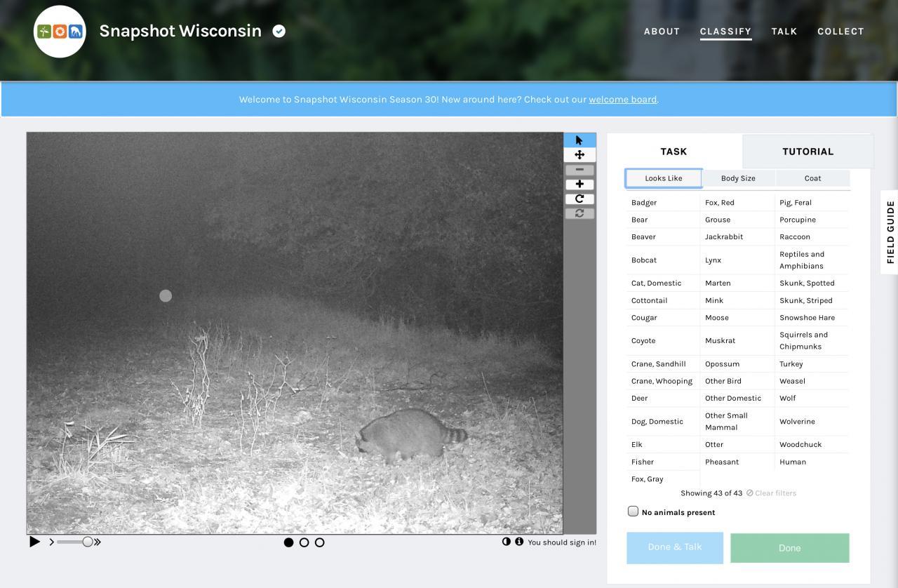
Task: Show the third frame of the sequence
Action: pyautogui.click(x=319, y=542)
